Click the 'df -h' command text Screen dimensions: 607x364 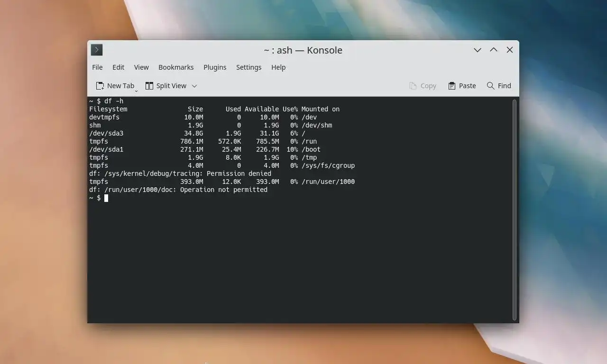[114, 101]
